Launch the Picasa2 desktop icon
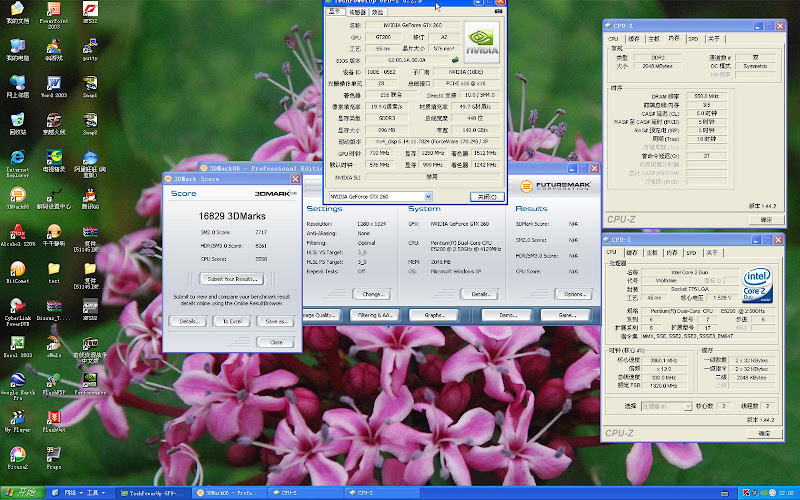The height and width of the screenshot is (500, 800). coord(17,458)
